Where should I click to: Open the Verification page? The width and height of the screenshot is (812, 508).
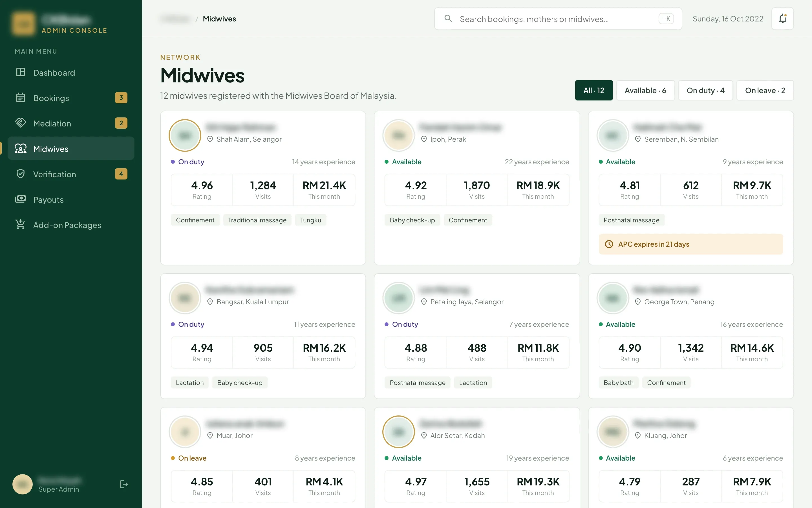point(71,174)
